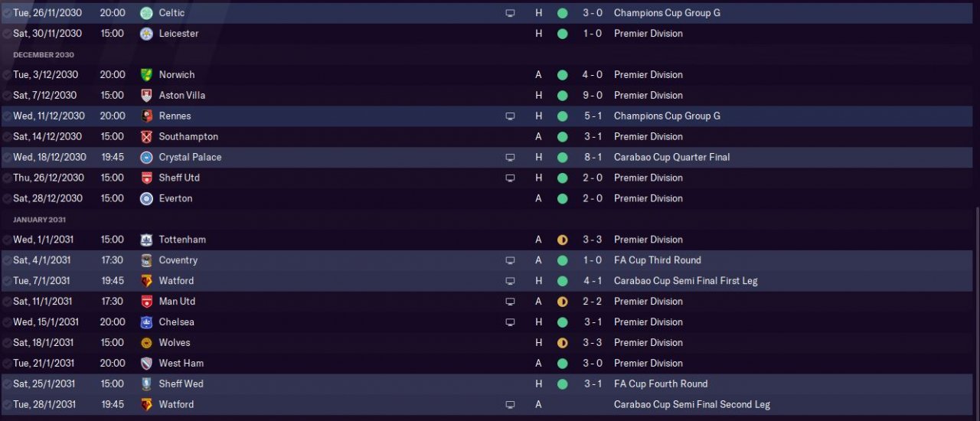
Task: Toggle the checkmark next to Sat 14/12/2030
Action: pyautogui.click(x=7, y=137)
